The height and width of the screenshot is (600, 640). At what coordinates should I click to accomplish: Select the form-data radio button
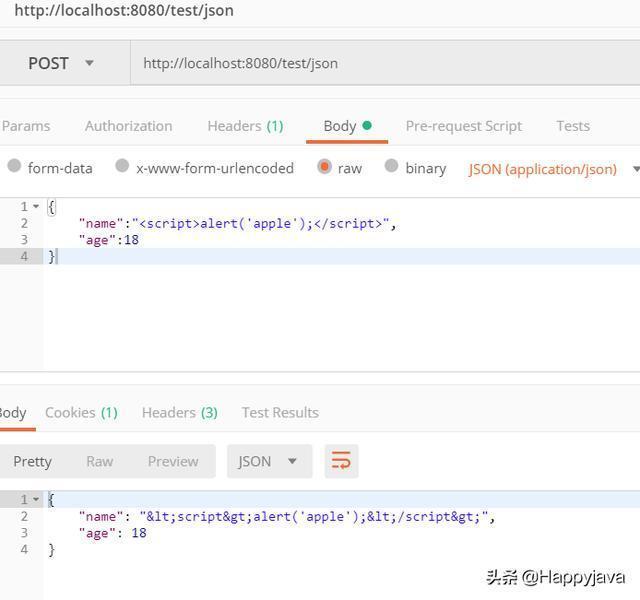[14, 166]
